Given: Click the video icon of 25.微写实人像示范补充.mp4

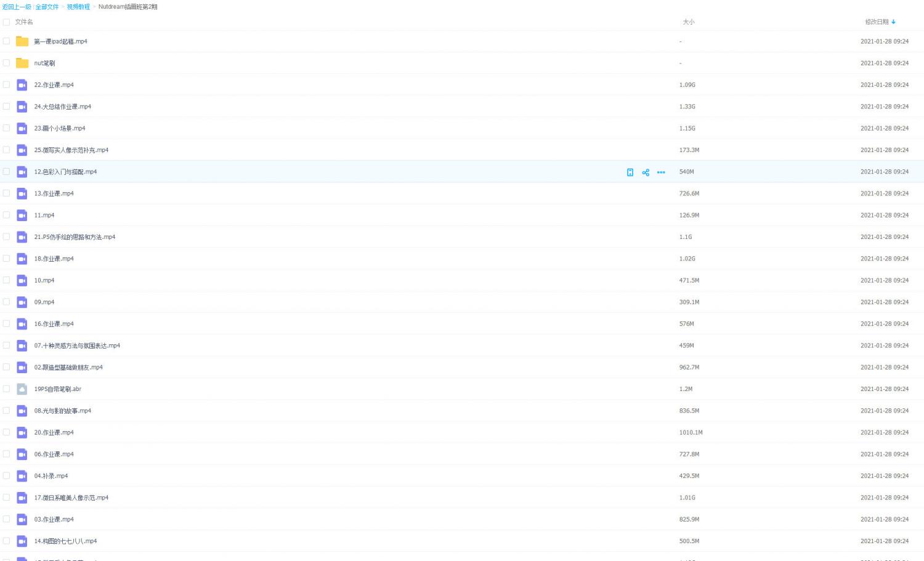Looking at the screenshot, I should (x=22, y=150).
